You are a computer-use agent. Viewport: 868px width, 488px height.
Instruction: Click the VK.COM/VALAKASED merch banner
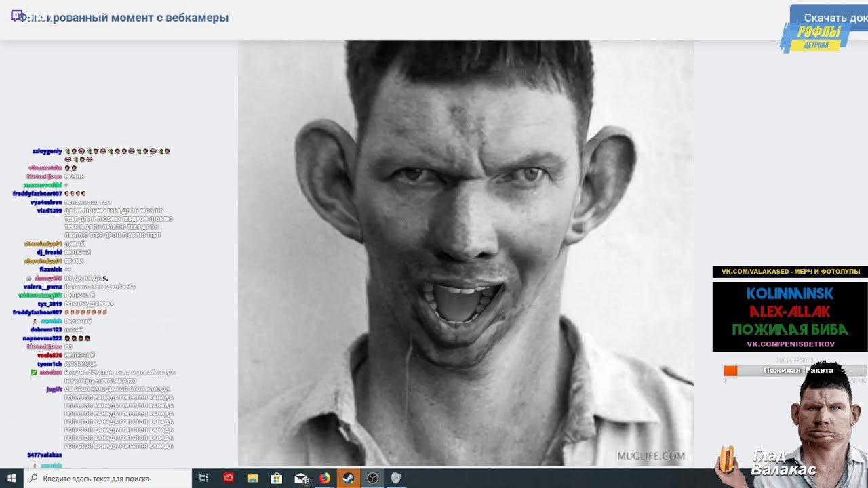tap(789, 272)
